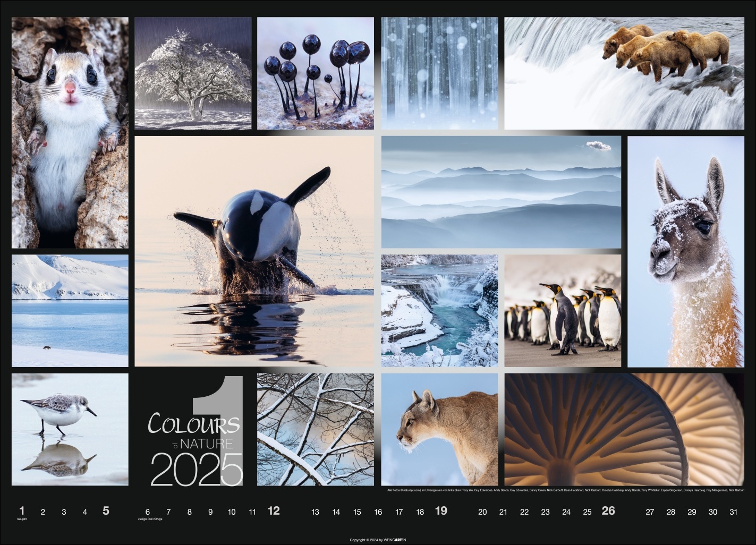Click the frozen river waterfall photo

point(439,311)
